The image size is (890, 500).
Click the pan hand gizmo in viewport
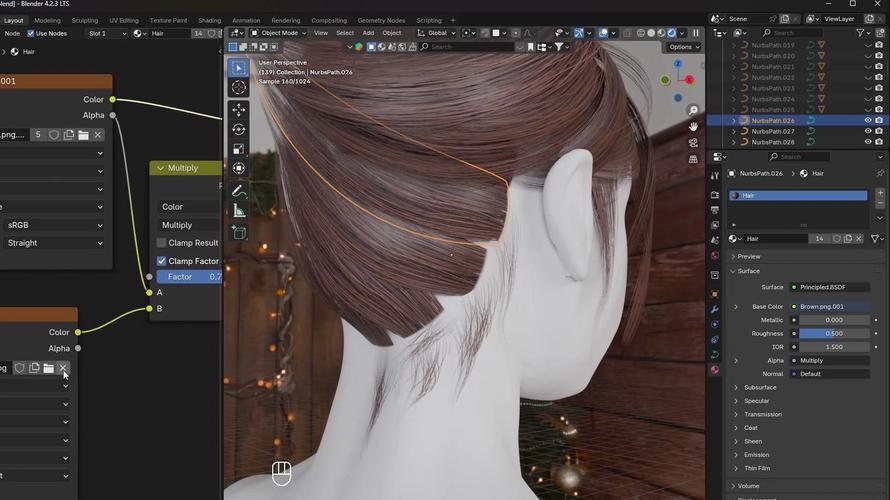click(x=693, y=127)
